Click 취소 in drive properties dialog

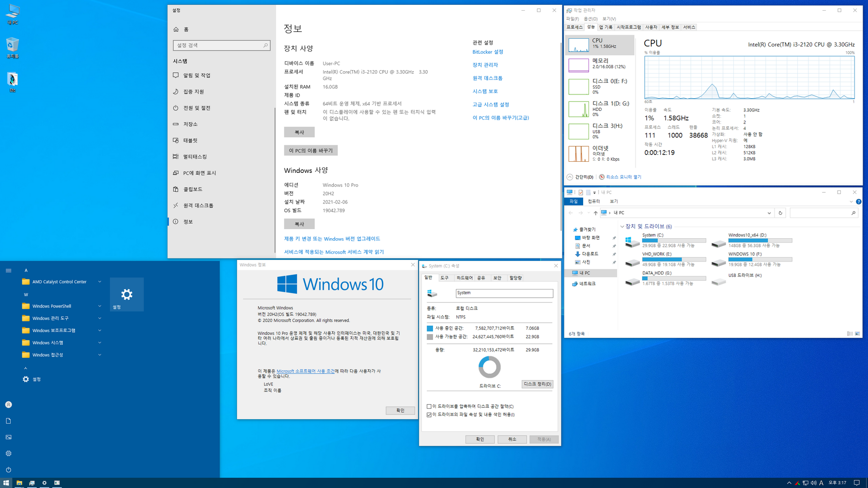512,440
